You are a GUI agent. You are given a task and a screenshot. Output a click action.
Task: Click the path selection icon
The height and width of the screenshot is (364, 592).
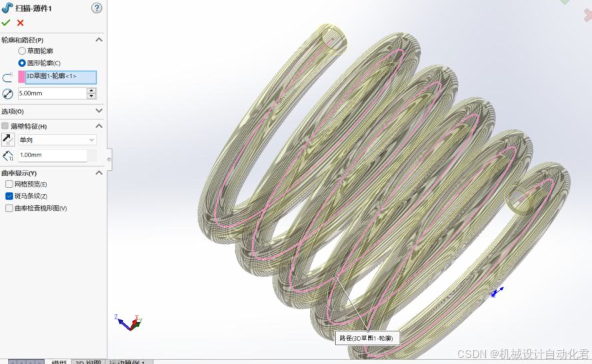coord(7,77)
